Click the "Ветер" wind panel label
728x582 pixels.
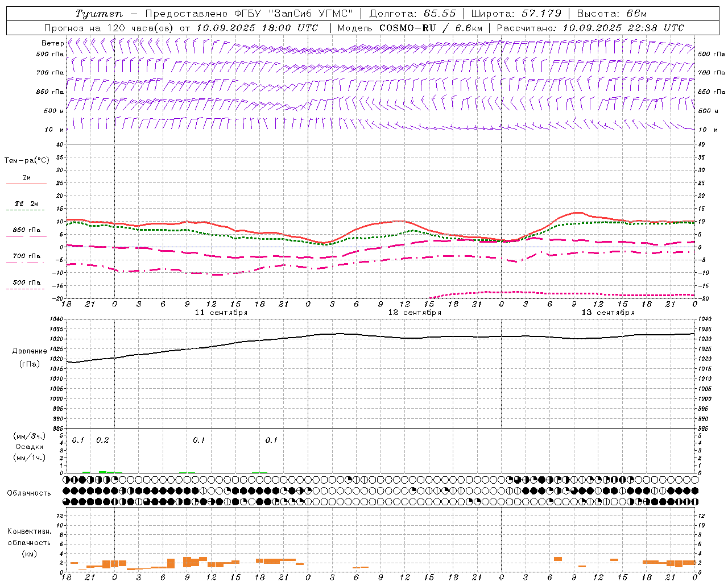(53, 43)
